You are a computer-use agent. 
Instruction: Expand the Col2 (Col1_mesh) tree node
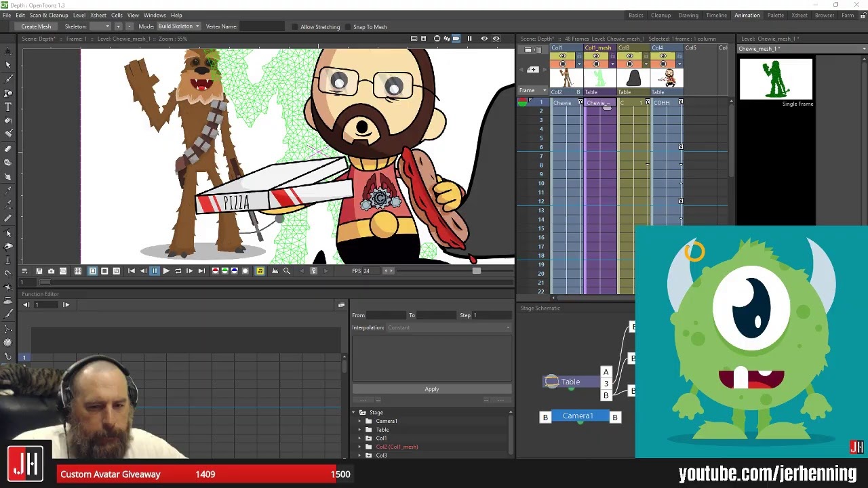(360, 447)
